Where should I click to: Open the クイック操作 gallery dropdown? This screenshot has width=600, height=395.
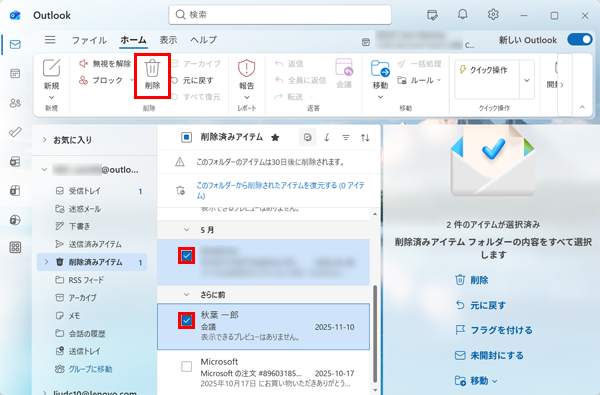tap(527, 80)
